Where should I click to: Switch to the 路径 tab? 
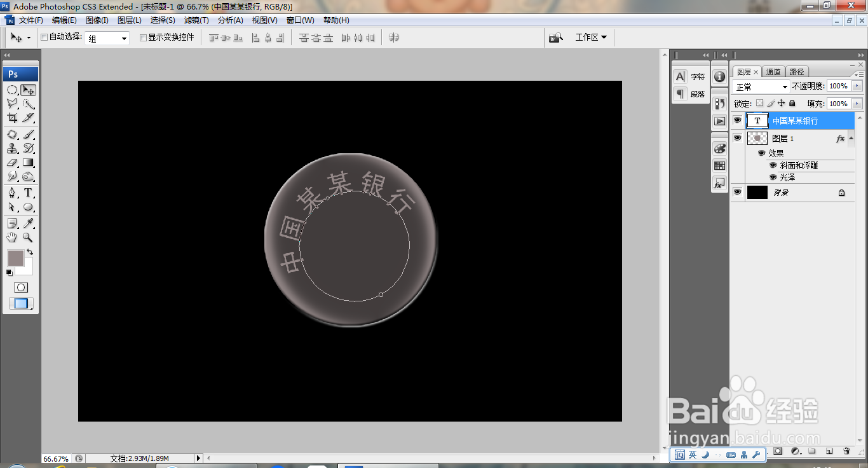click(x=796, y=72)
